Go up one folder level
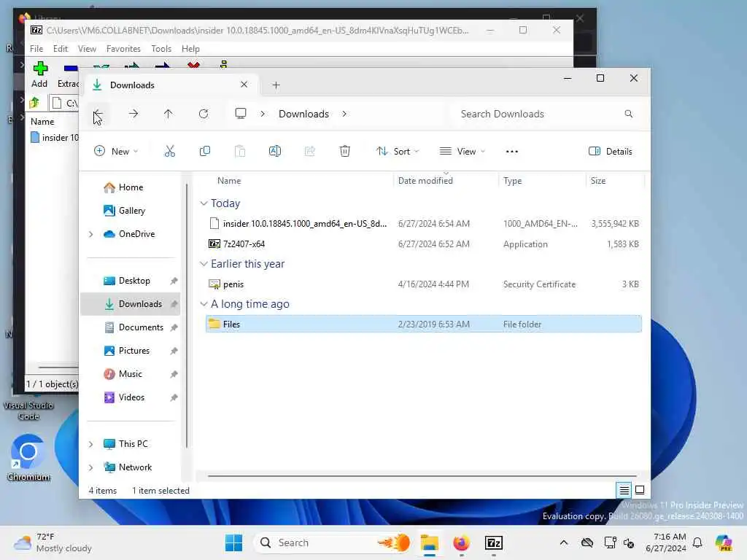Viewport: 747px width, 560px height. tap(169, 114)
